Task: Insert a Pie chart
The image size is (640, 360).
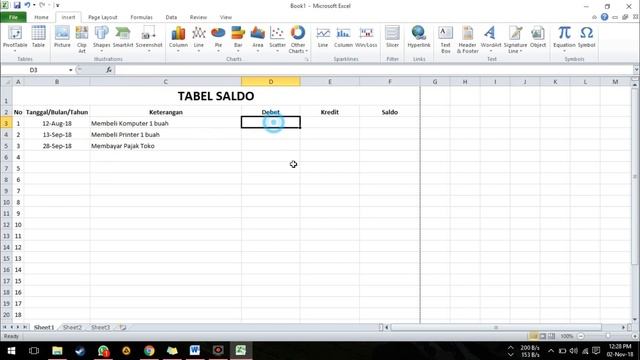Action: click(218, 38)
